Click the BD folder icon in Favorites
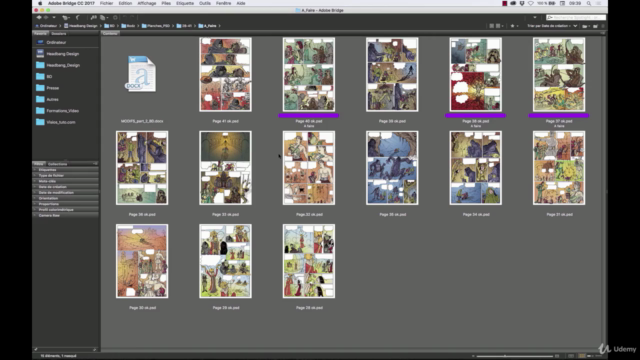 tap(40, 76)
